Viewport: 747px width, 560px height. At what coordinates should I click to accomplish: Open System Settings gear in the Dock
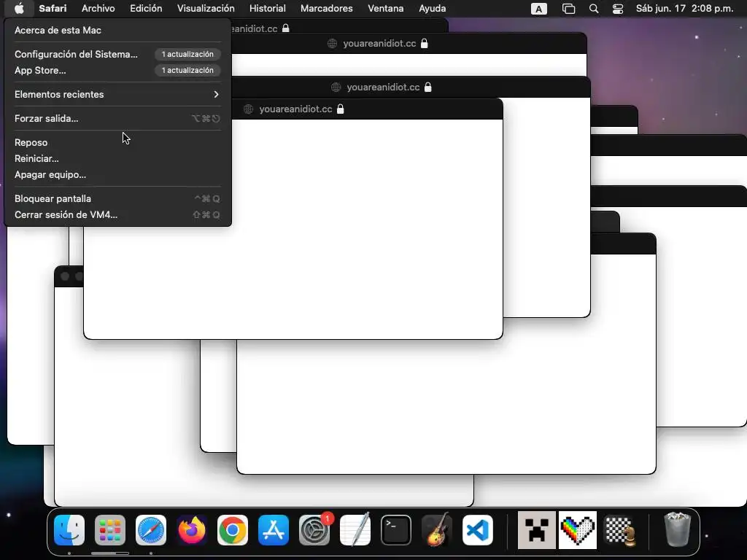314,530
